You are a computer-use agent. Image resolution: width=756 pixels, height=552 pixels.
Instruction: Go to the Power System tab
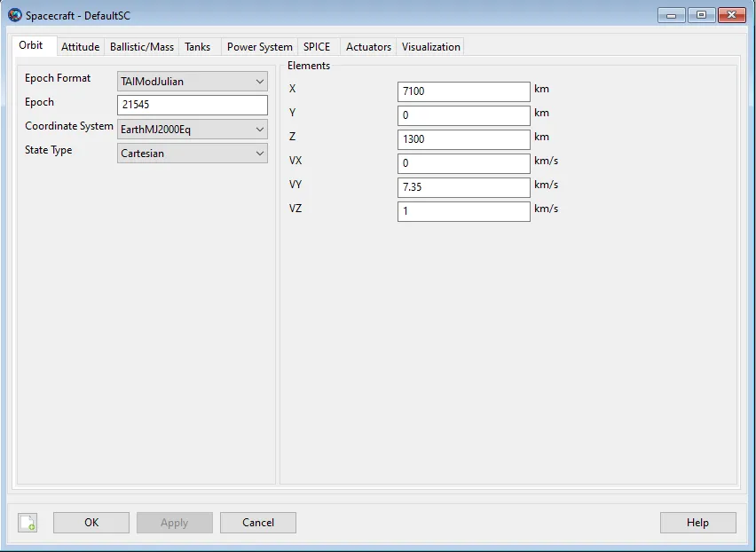point(259,47)
